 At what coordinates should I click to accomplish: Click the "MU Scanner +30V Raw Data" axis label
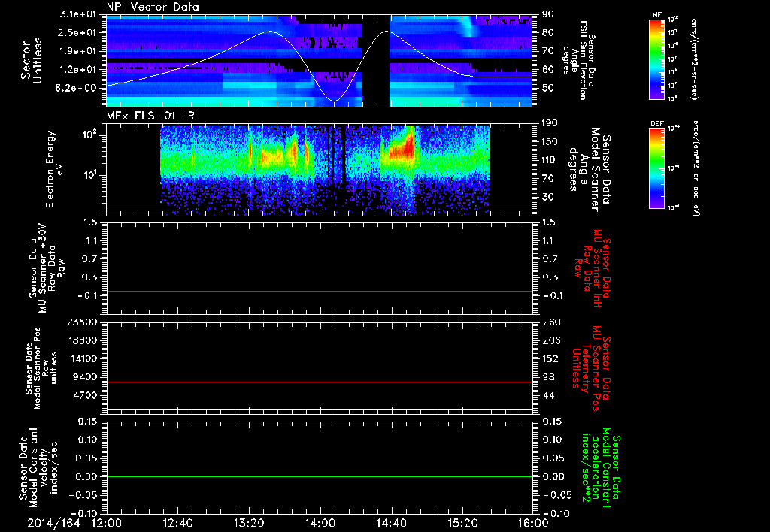[x=47, y=268]
